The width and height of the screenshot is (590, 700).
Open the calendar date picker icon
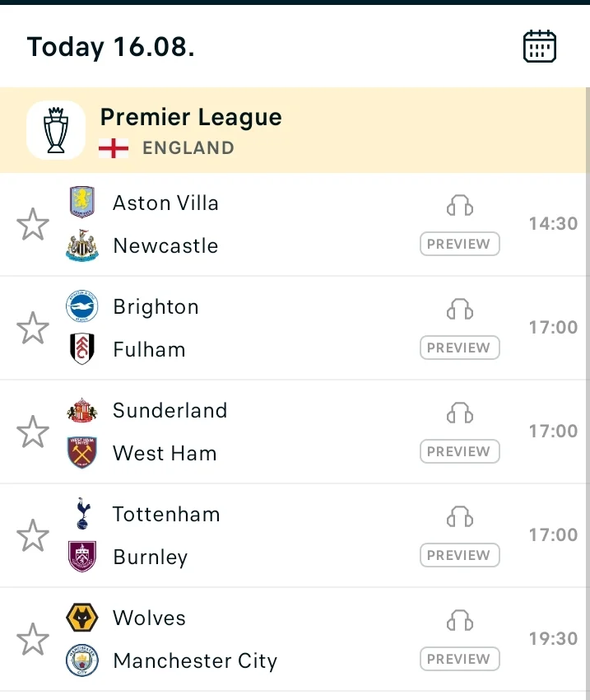click(539, 46)
